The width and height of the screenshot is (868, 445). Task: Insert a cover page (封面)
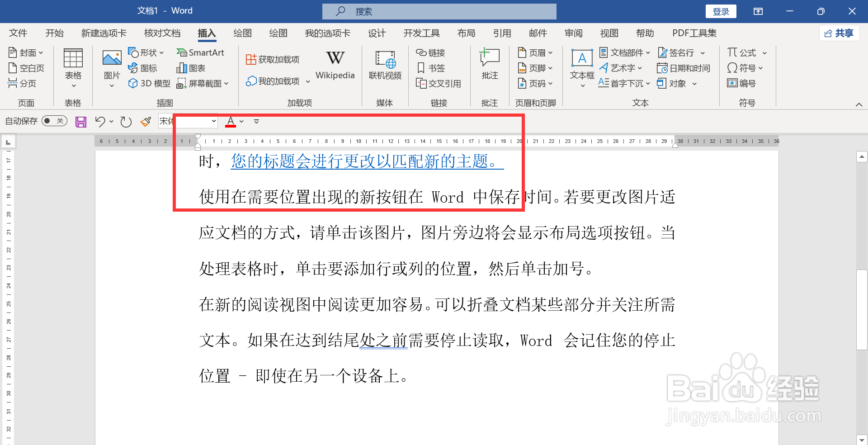tap(26, 53)
